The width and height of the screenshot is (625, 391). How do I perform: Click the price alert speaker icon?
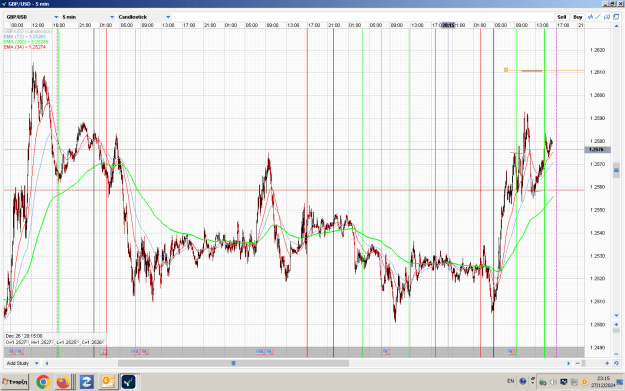click(x=607, y=17)
